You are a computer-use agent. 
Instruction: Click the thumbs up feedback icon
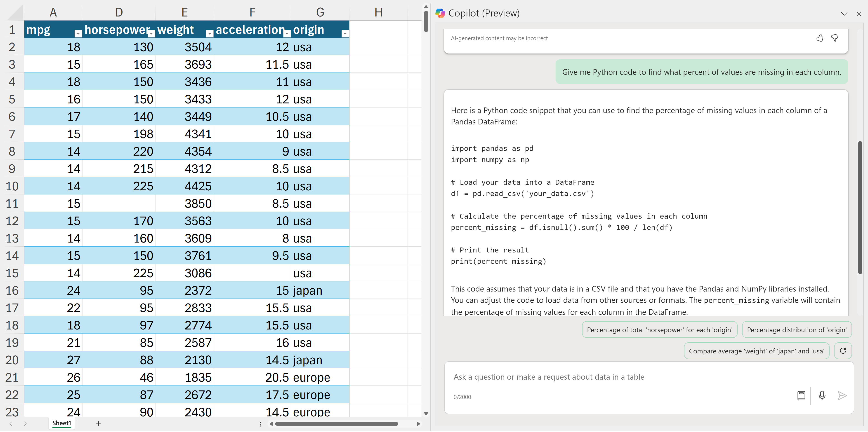tap(819, 38)
